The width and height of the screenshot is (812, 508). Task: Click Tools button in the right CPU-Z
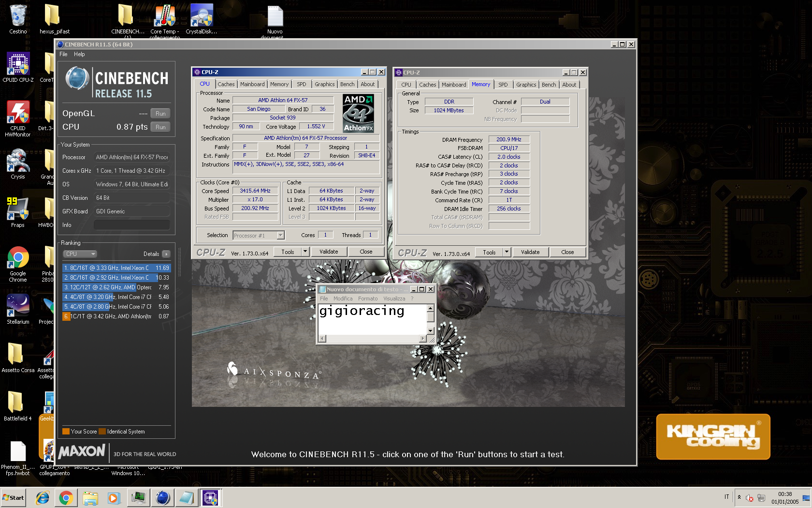coord(489,252)
